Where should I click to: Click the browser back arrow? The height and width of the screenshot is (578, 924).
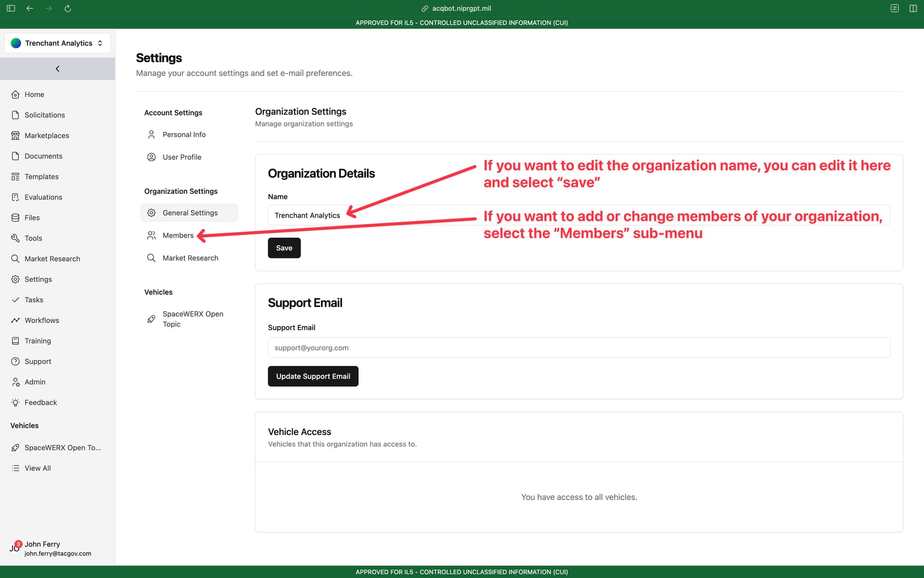coord(30,8)
